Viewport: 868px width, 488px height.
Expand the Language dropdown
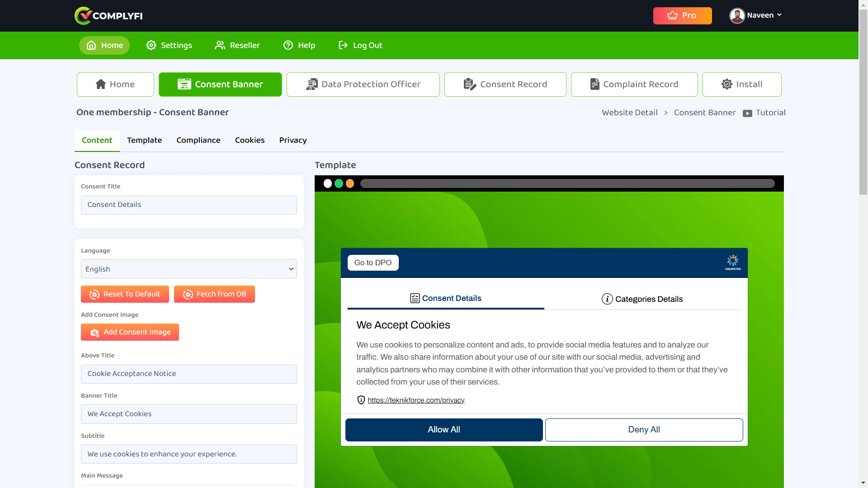(189, 269)
